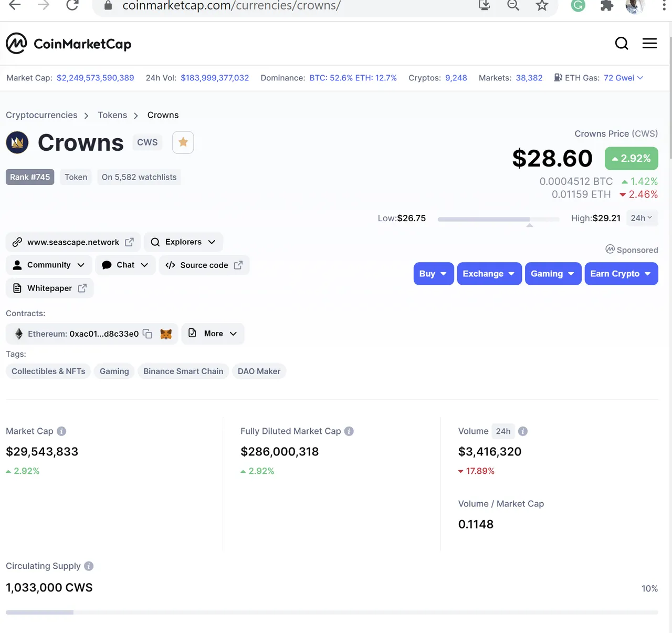
Task: Click the Fully Diluted Market Cap info icon
Action: 349,431
